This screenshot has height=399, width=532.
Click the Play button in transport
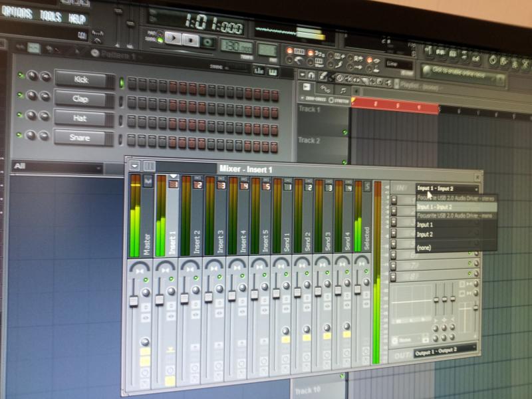(173, 38)
